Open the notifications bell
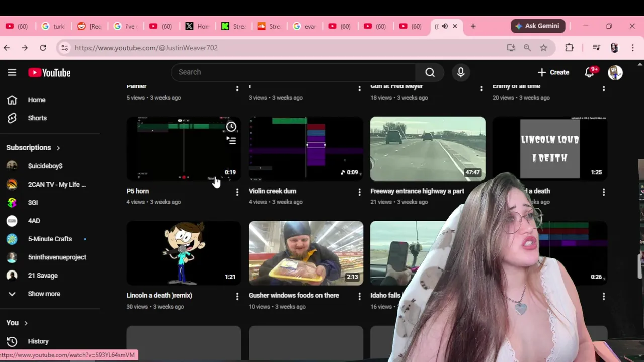 [590, 72]
